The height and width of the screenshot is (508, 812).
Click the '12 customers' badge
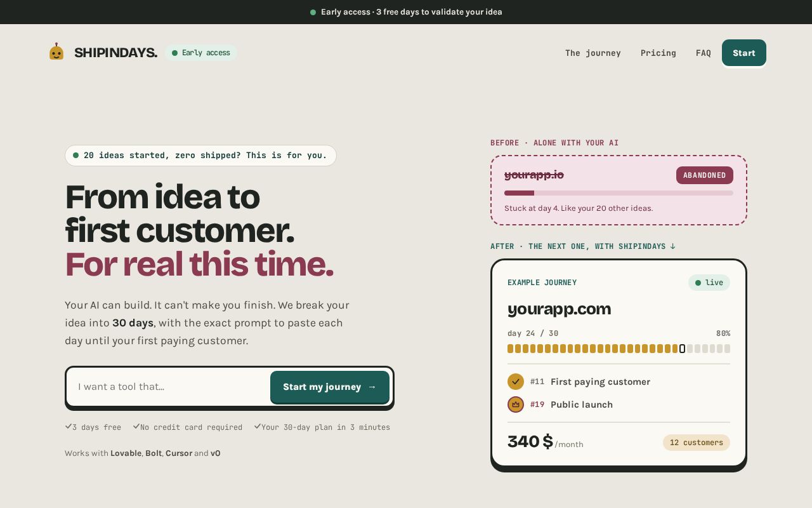[x=697, y=443]
